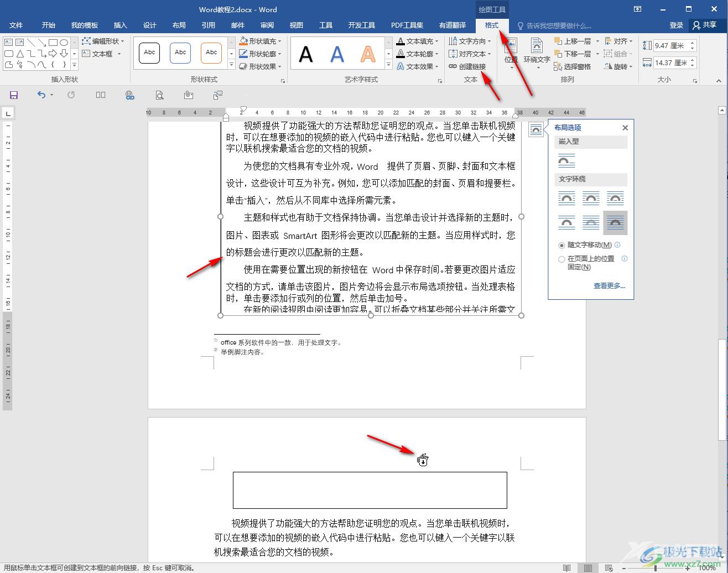The image size is (728, 573).
Task: Select the behind text wrapping option
Action: pyautogui.click(x=591, y=223)
